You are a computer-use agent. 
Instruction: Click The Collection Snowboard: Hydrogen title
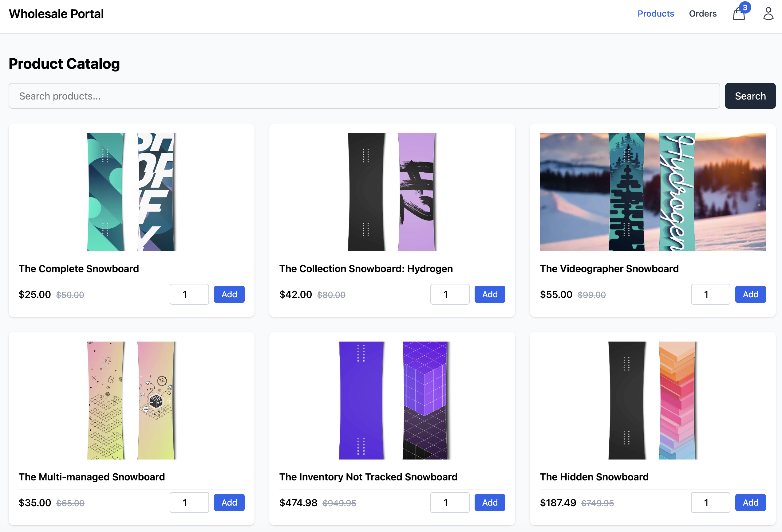366,269
